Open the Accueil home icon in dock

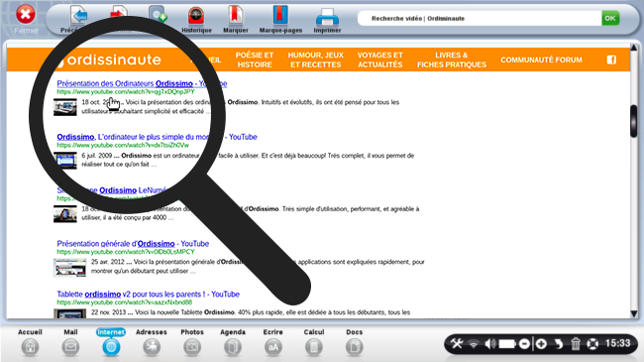point(30,347)
